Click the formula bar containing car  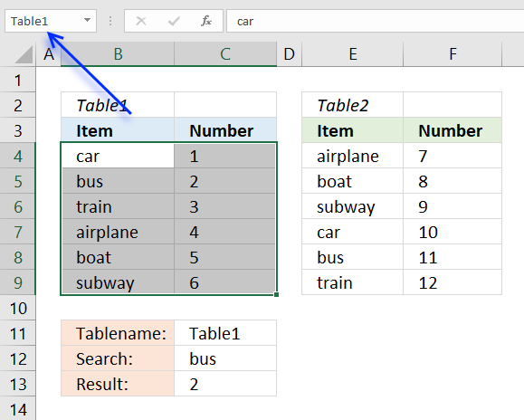click(x=376, y=21)
